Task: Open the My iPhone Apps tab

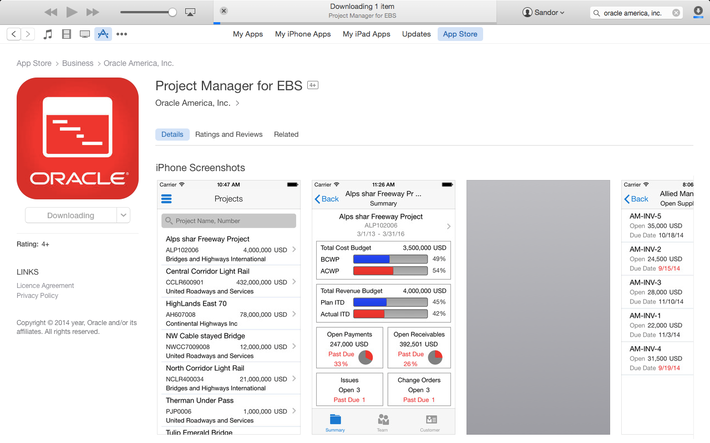Action: [x=303, y=34]
